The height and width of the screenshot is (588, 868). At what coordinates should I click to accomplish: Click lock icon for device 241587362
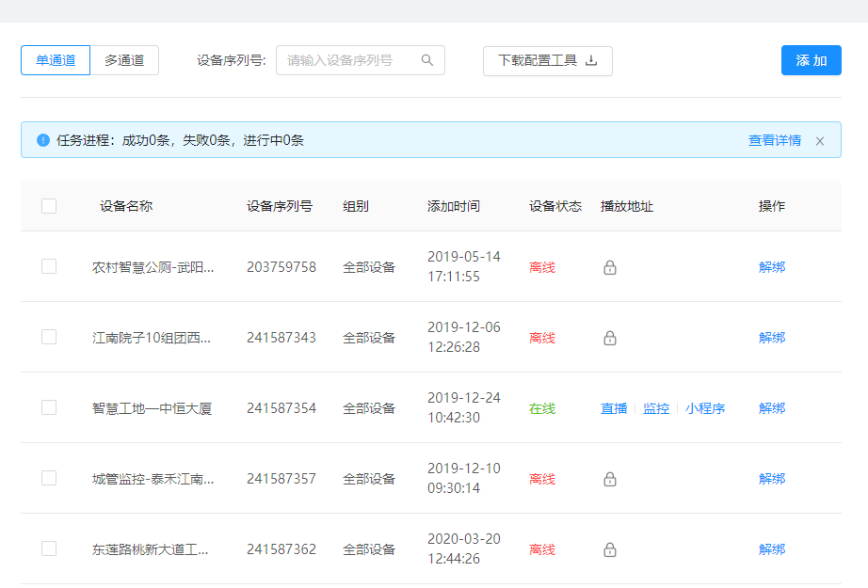[x=610, y=549]
